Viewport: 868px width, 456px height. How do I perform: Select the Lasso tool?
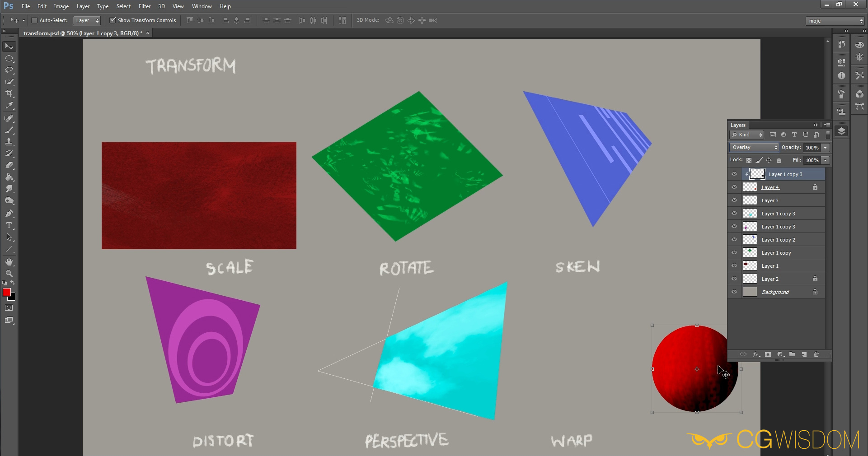click(9, 70)
